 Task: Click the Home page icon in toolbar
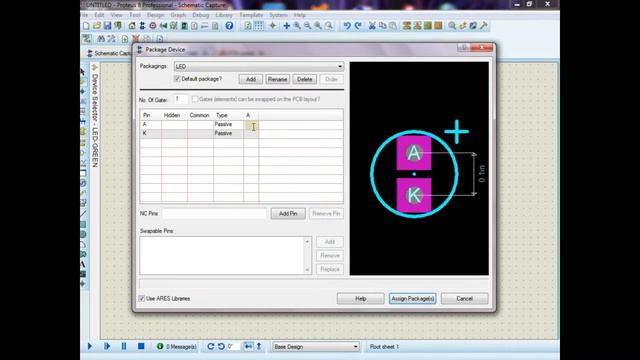(132, 26)
